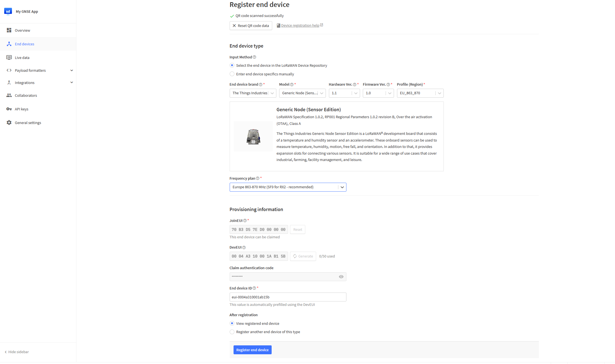Click the Generate DevEUI button
This screenshot has height=364, width=615.
tap(304, 256)
